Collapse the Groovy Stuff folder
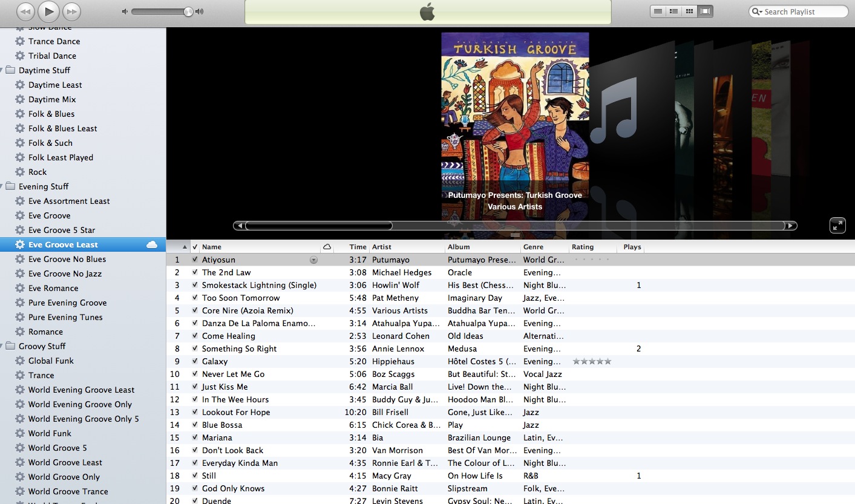The height and width of the screenshot is (504, 855). tap(2, 346)
